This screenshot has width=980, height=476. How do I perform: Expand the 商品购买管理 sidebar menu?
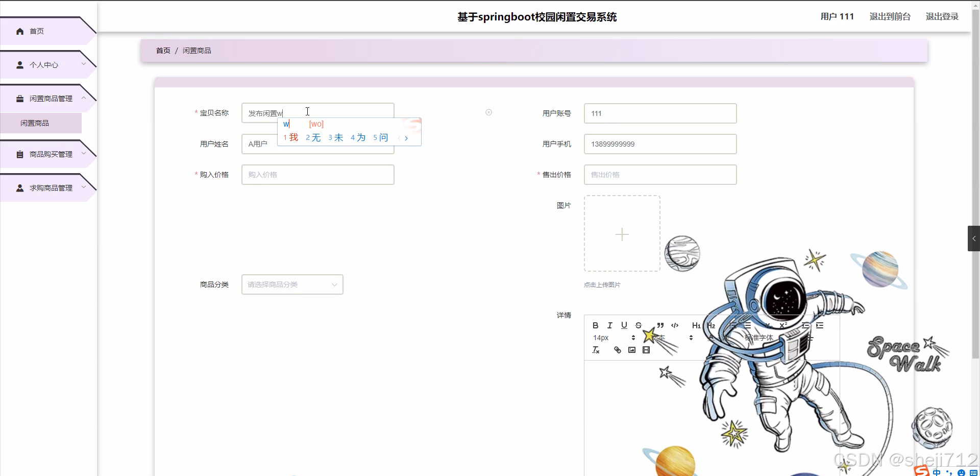coord(48,154)
